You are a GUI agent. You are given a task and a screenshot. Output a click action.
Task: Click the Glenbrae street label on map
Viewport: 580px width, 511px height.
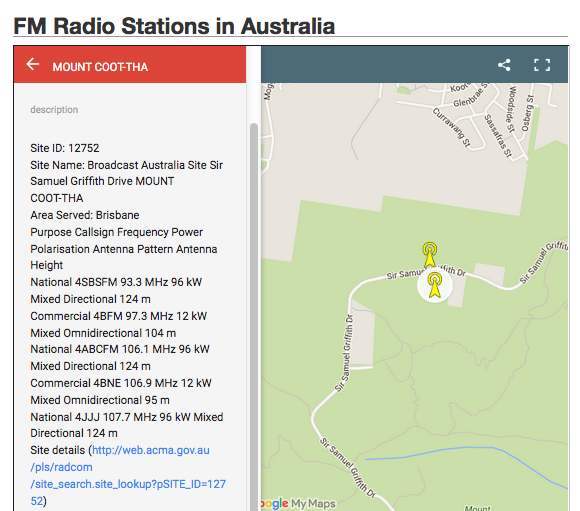click(x=471, y=95)
